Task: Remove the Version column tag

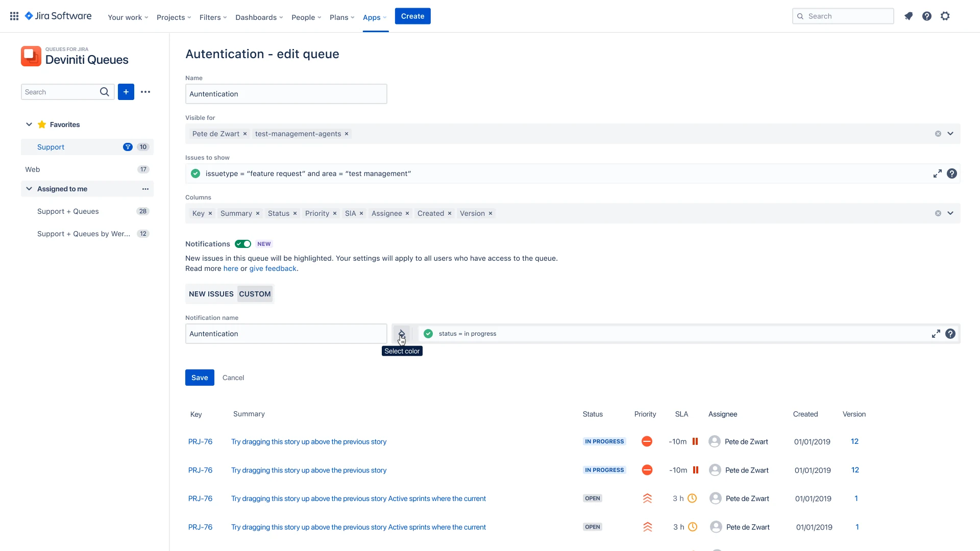Action: coord(491,213)
